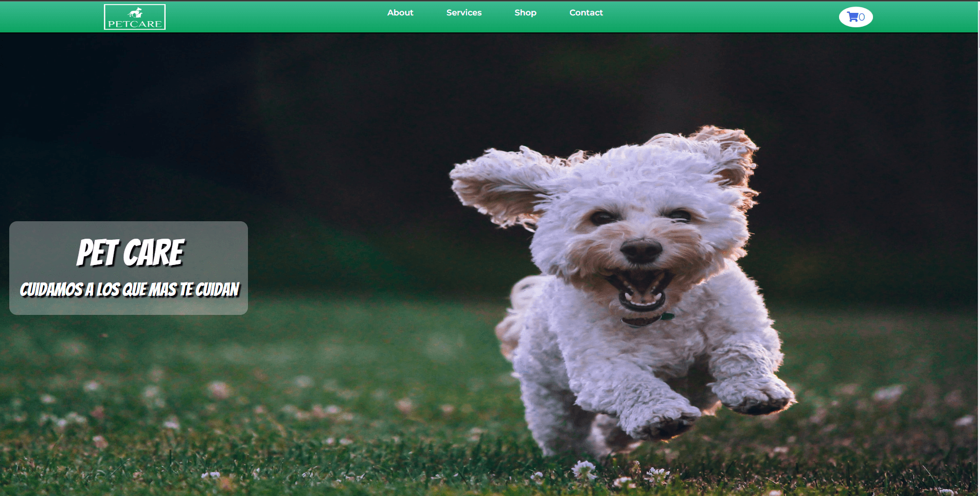This screenshot has height=496, width=980.
Task: Open the About page
Action: click(400, 13)
